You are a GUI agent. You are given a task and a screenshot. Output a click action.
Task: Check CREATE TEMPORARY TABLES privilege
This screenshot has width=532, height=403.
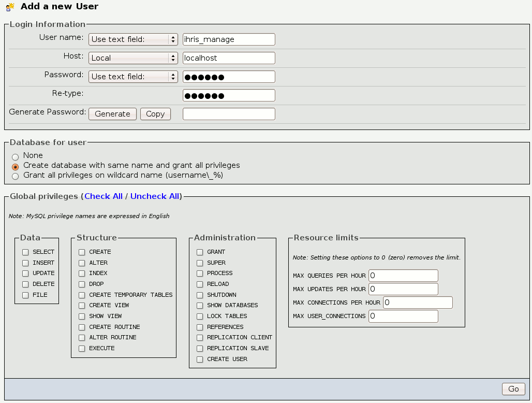coord(82,295)
